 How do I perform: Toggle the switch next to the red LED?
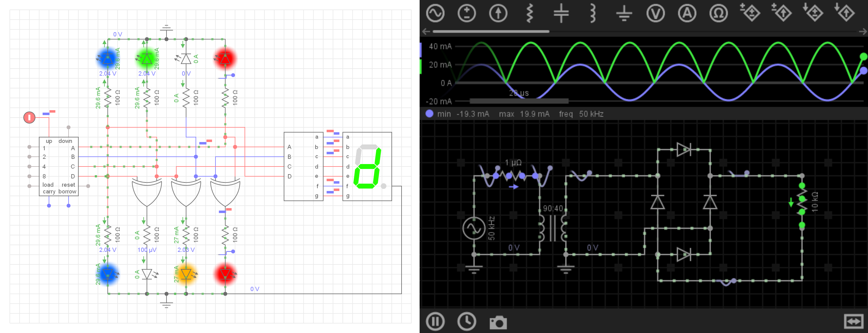coord(233,76)
